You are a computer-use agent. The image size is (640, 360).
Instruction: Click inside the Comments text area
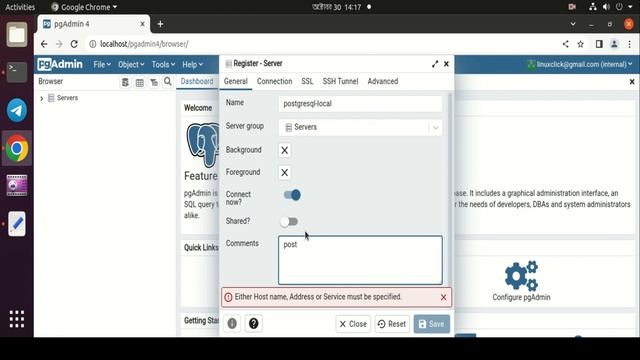point(360,260)
